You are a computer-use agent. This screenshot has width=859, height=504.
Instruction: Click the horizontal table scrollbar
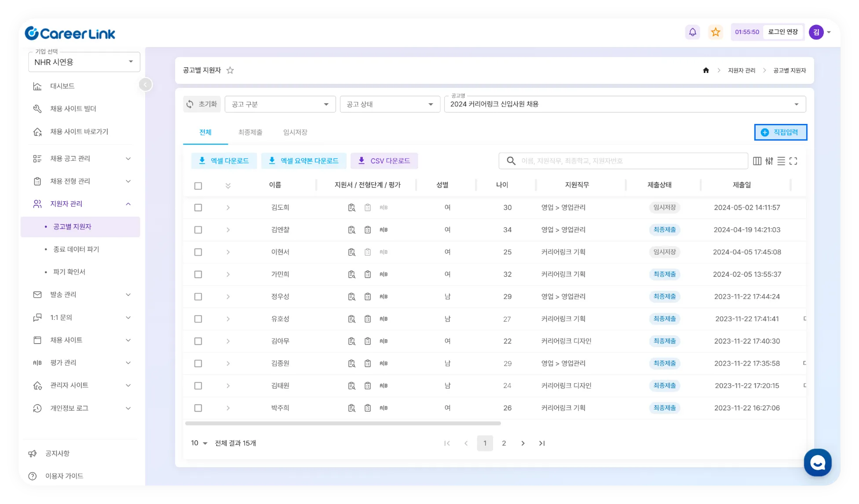click(x=343, y=424)
